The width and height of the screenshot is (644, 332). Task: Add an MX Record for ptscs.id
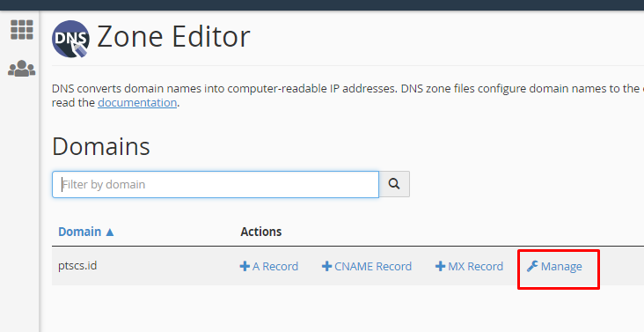coord(469,266)
